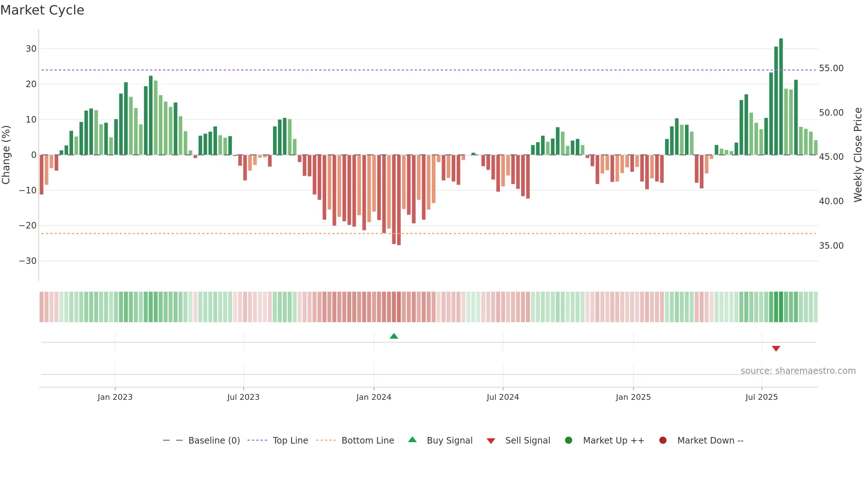
Task: Click the dark red Market Down circle icon
Action: pos(663,440)
